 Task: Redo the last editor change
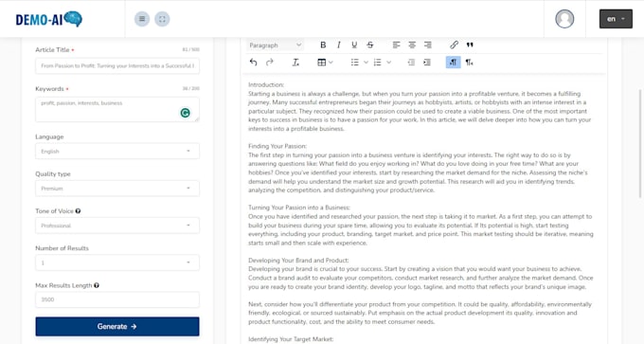pos(269,63)
